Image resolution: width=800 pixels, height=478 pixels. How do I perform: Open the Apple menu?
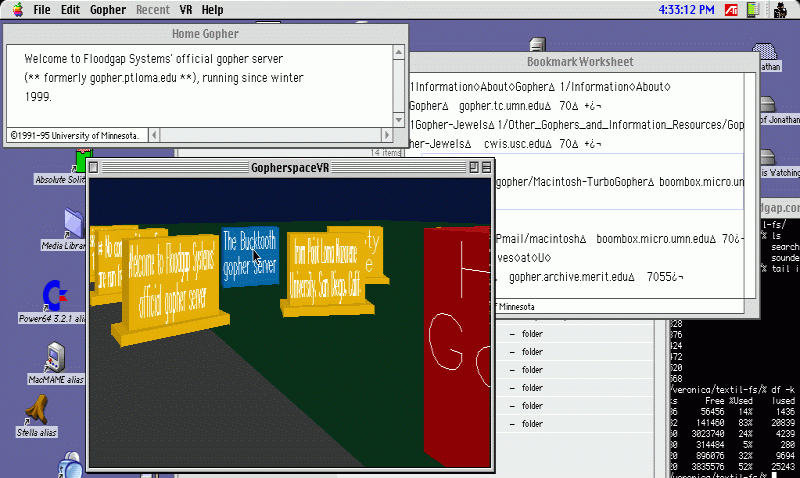pyautogui.click(x=15, y=10)
